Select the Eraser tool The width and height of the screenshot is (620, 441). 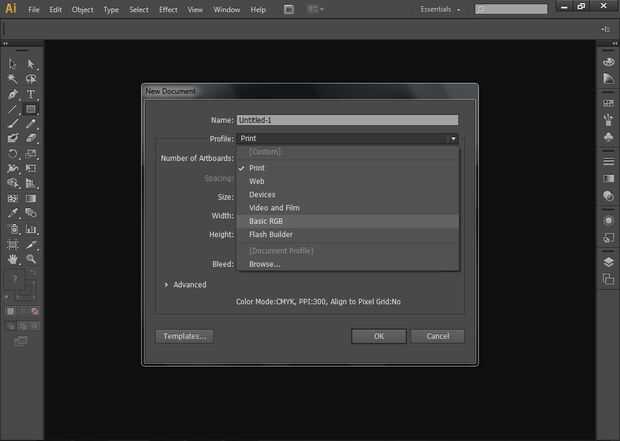(x=31, y=138)
